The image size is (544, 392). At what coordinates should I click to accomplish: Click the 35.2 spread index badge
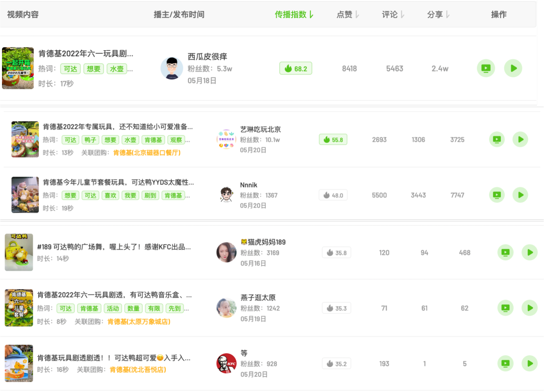pyautogui.click(x=336, y=364)
